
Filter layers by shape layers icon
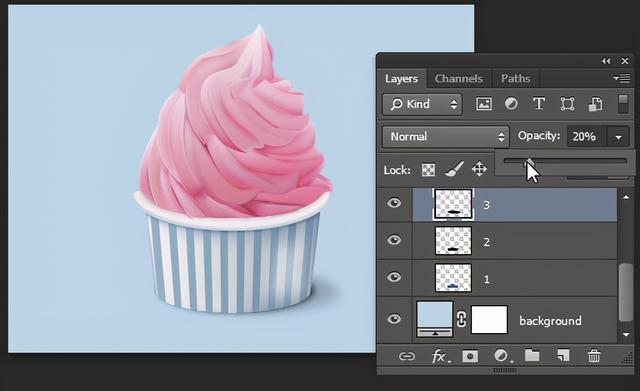(567, 104)
